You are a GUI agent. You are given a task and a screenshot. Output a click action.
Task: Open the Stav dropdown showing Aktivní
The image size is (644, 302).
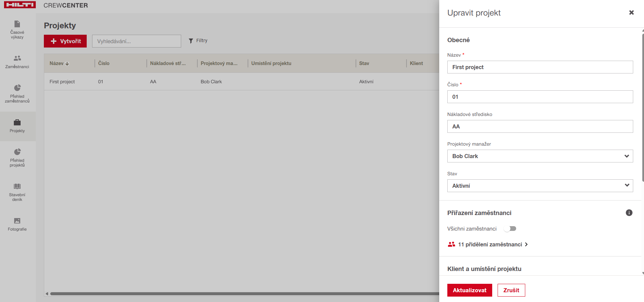540,186
